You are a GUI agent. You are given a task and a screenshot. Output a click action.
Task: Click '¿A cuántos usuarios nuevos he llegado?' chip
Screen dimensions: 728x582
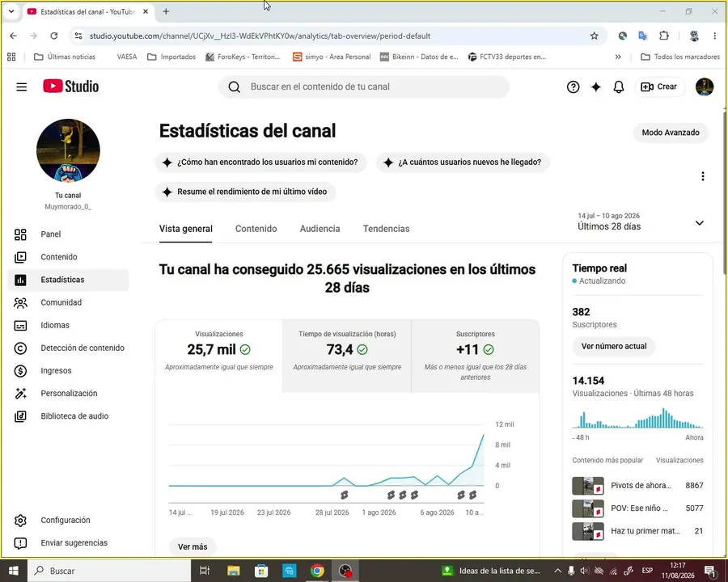point(463,162)
